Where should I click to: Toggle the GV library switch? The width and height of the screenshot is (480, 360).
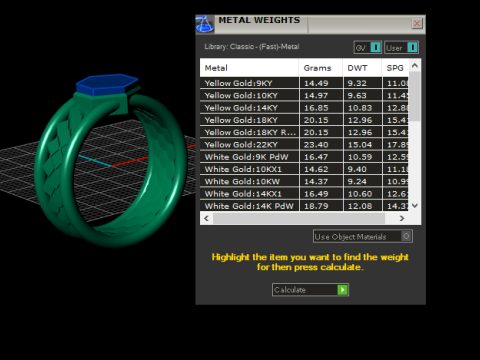(x=367, y=48)
